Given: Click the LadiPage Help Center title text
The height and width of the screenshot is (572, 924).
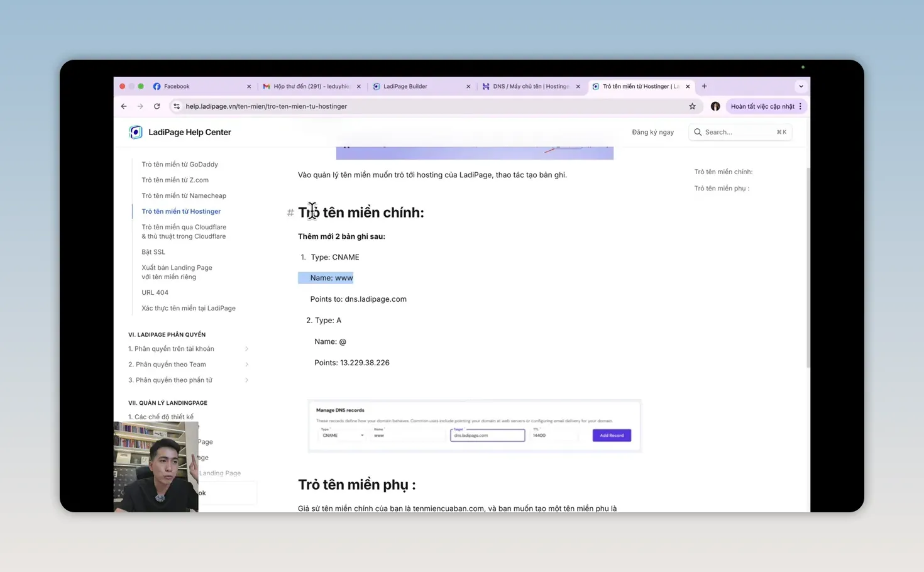Looking at the screenshot, I should (x=190, y=132).
